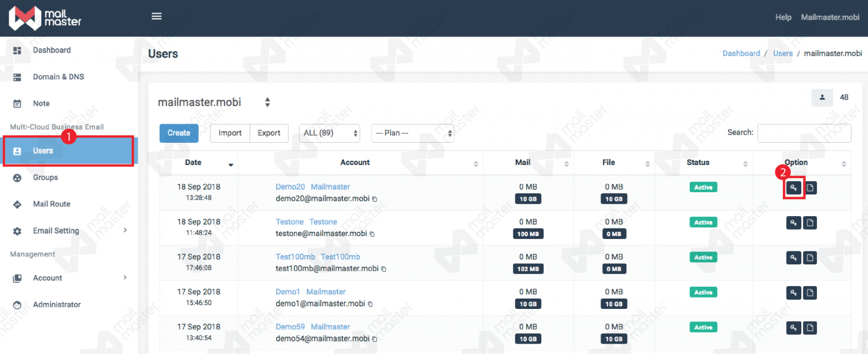868x354 pixels.
Task: Click the Export button
Action: click(269, 133)
